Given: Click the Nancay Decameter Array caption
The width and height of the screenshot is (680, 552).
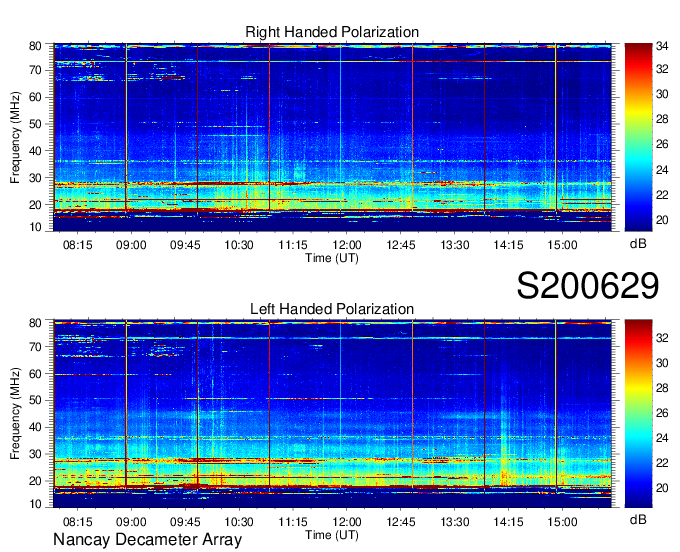Looking at the screenshot, I should [147, 540].
